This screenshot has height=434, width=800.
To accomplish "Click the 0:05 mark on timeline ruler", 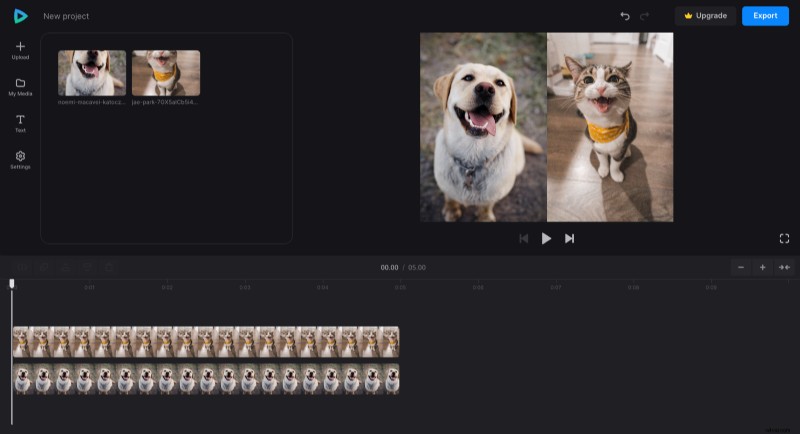I will tap(400, 288).
